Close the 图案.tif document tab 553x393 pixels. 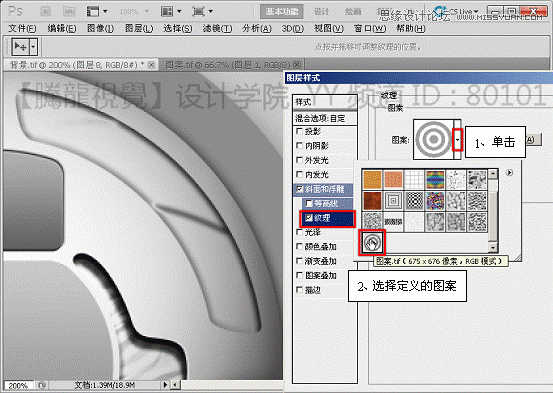(297, 65)
